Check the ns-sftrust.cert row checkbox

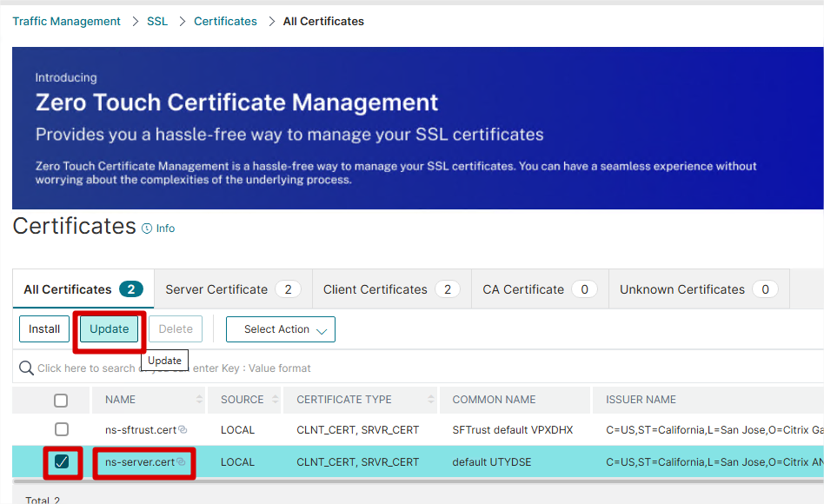tap(62, 429)
